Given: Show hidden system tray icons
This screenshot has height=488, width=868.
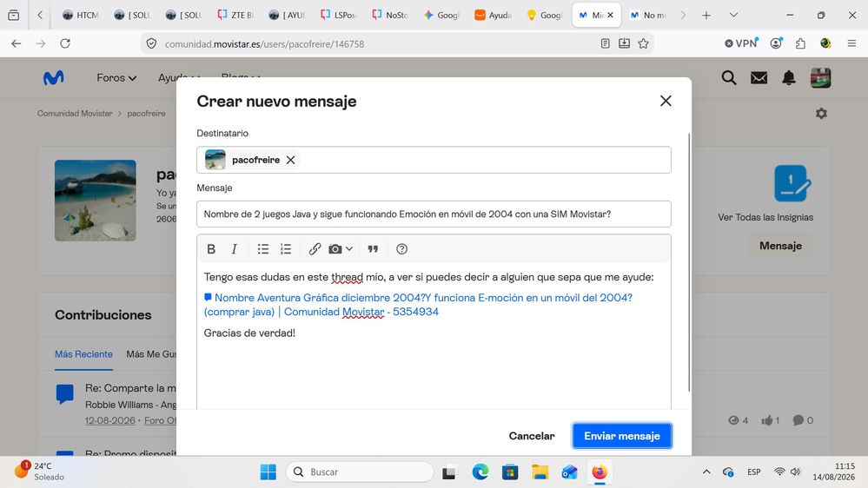Looking at the screenshot, I should pos(706,472).
